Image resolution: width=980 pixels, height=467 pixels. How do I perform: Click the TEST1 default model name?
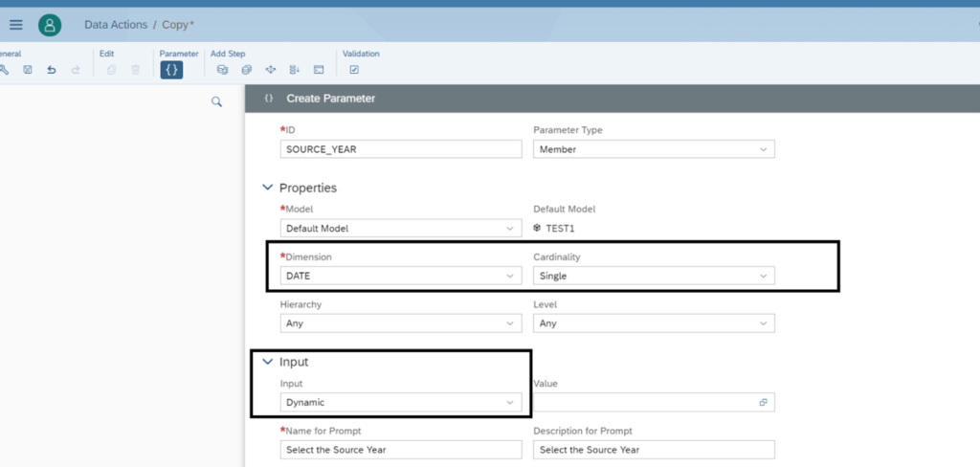pos(560,229)
